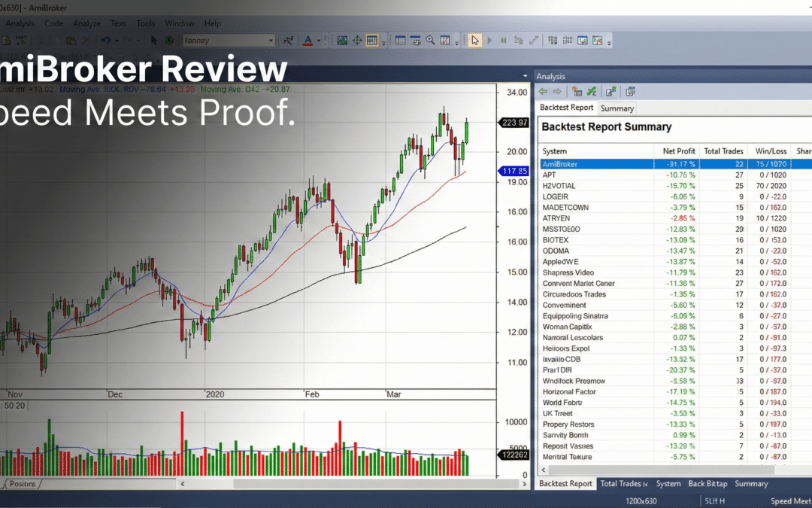Click the chart report icon beside magnifier
The image size is (812, 508).
[x=445, y=41]
